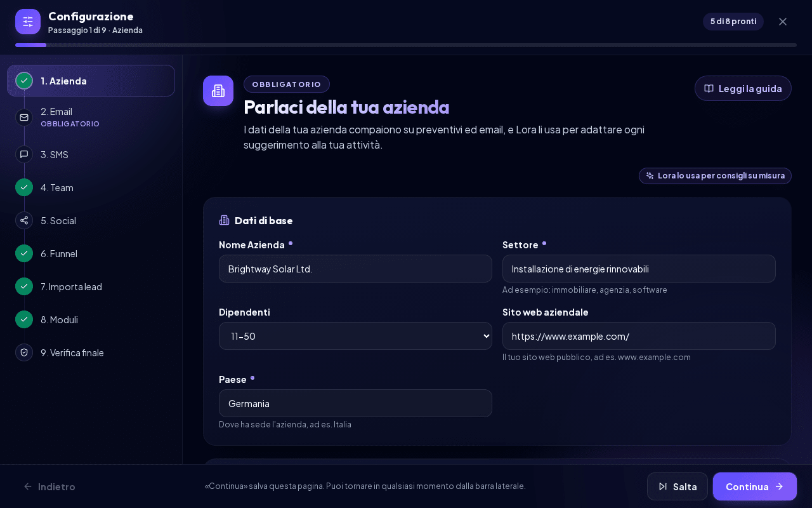Click the 'Parlaci della tua azienda' heading
The width and height of the screenshot is (812, 508).
[x=346, y=107]
